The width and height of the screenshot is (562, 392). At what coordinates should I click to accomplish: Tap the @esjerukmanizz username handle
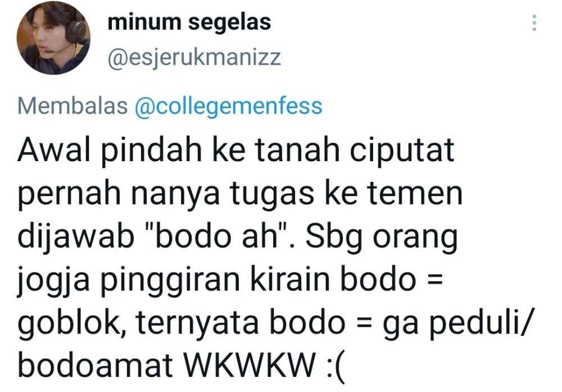tap(194, 58)
